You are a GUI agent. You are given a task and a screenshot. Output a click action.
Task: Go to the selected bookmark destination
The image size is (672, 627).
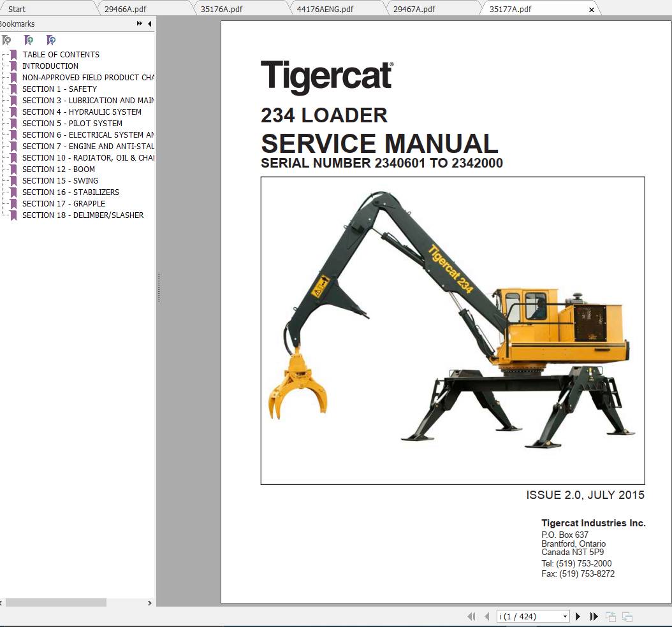[x=50, y=40]
